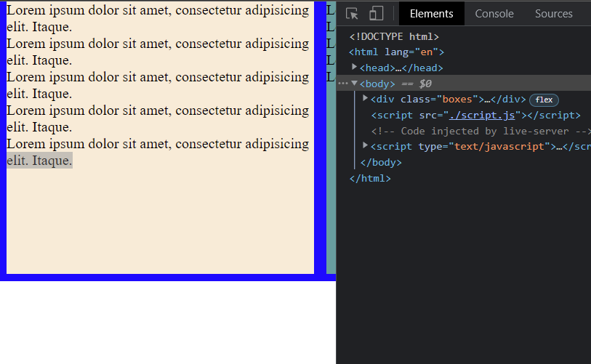
Task: Collapse the body element node
Action: 354,83
